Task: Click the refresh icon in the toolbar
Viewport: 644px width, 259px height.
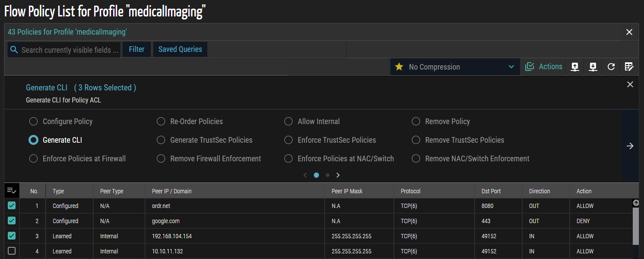Action: click(611, 67)
